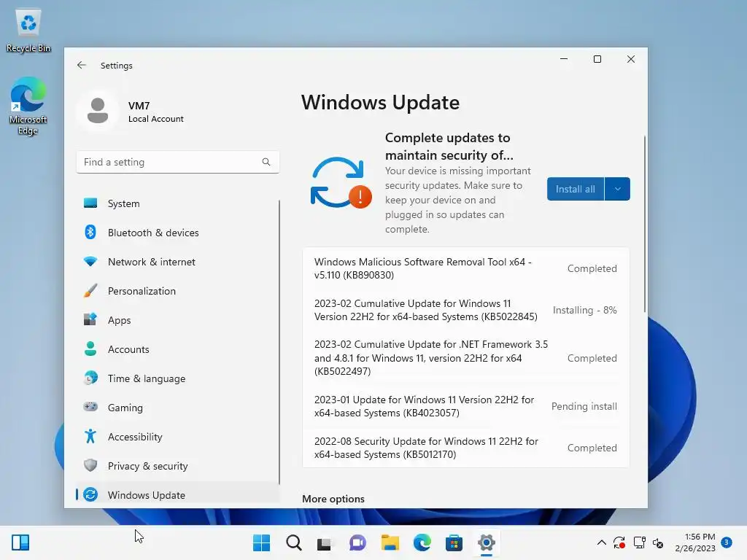Click the network tray icon
This screenshot has height=560, width=747.
click(639, 542)
